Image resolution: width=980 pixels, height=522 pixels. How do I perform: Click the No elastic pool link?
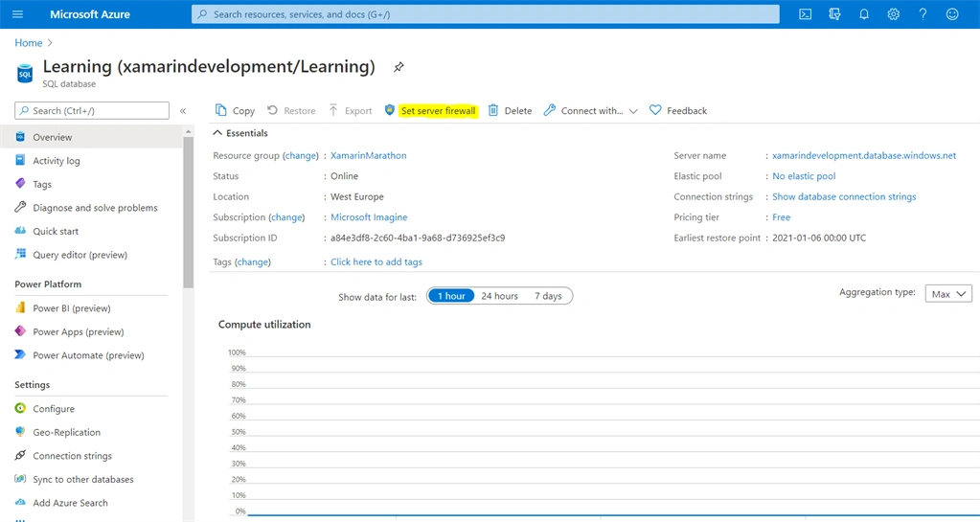(804, 176)
